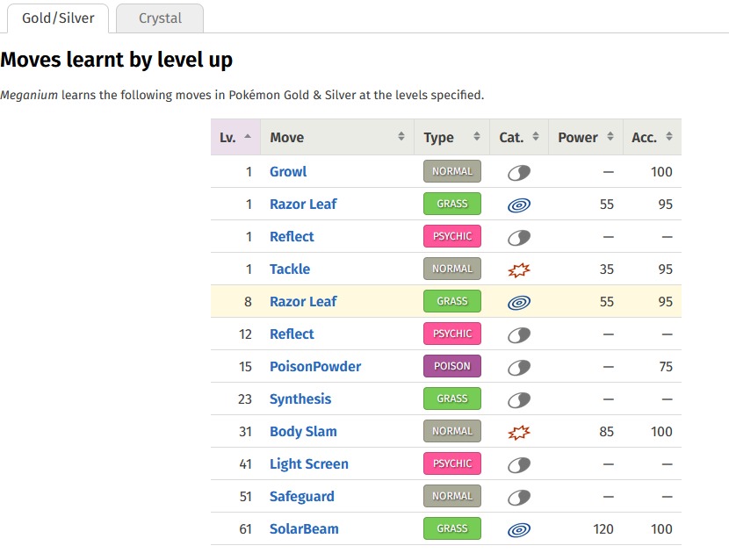
Task: Sort moves by Acc. column header
Action: [x=651, y=138]
